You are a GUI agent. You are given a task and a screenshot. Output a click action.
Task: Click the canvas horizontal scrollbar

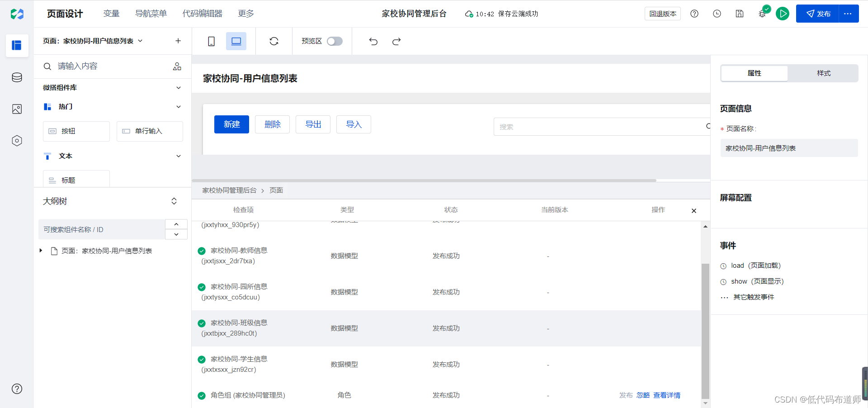coord(424,180)
